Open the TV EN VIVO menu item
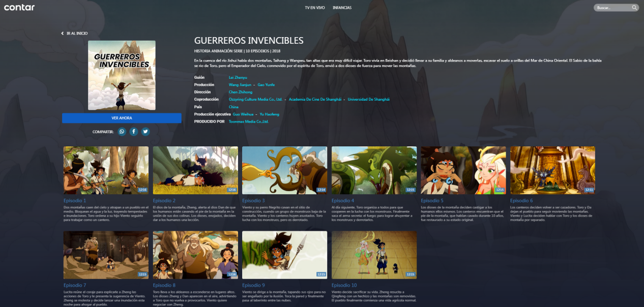This screenshot has height=307, width=644. click(315, 8)
